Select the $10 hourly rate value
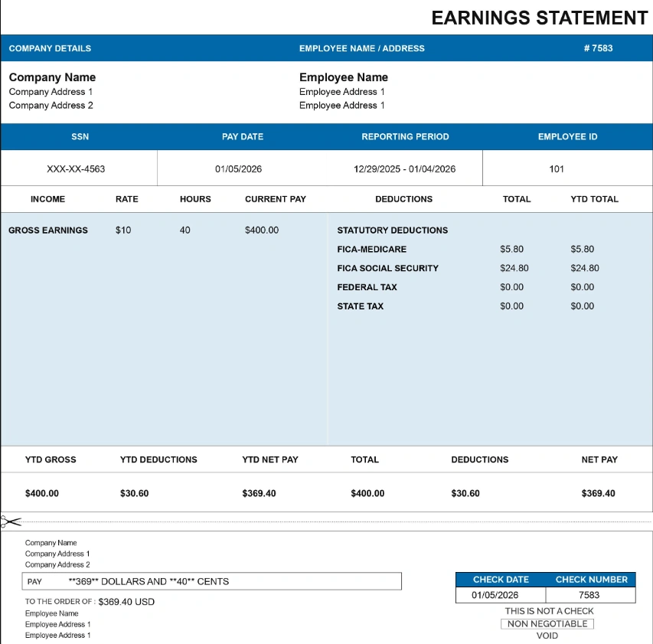This screenshot has width=653, height=644. (x=123, y=230)
